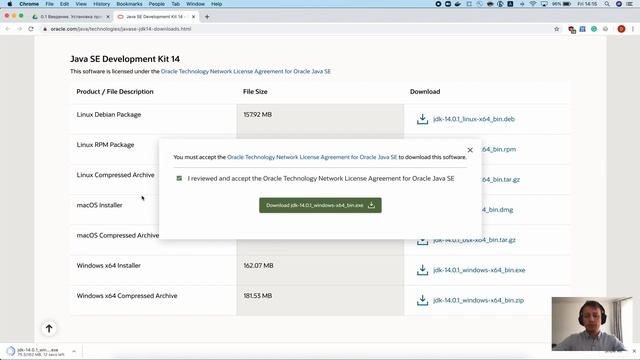
Task: Click the red extension icon in toolbar
Action: pyautogui.click(x=572, y=29)
